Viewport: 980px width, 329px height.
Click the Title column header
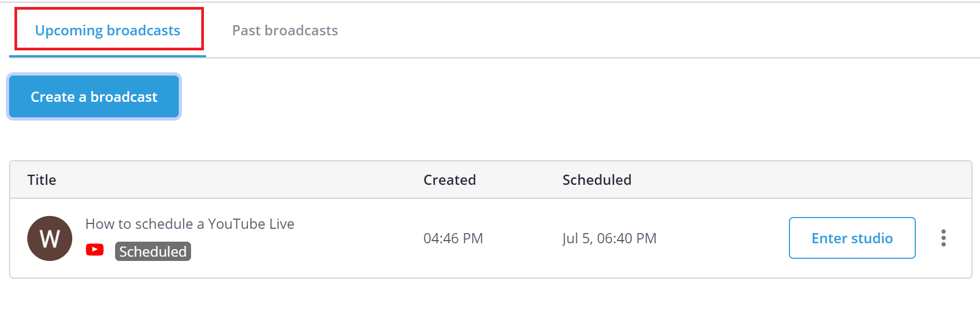coord(42,180)
